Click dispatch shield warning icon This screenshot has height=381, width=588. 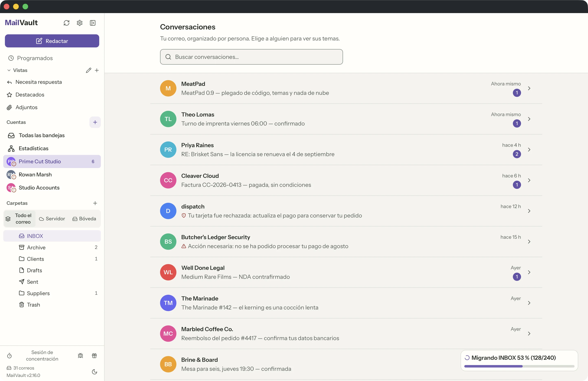(184, 215)
